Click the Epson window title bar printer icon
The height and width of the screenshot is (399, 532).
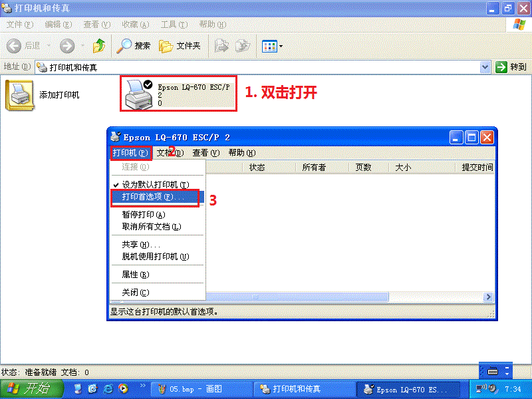click(x=115, y=137)
